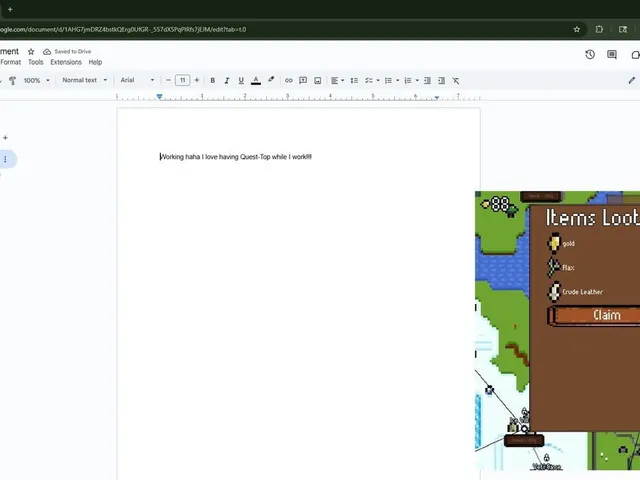The image size is (640, 480).
Task: Open the text color picker
Action: pyautogui.click(x=256, y=80)
